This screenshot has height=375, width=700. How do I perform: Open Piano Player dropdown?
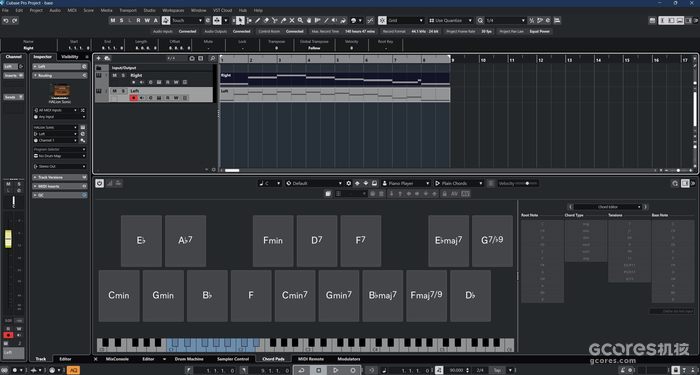[x=405, y=183]
